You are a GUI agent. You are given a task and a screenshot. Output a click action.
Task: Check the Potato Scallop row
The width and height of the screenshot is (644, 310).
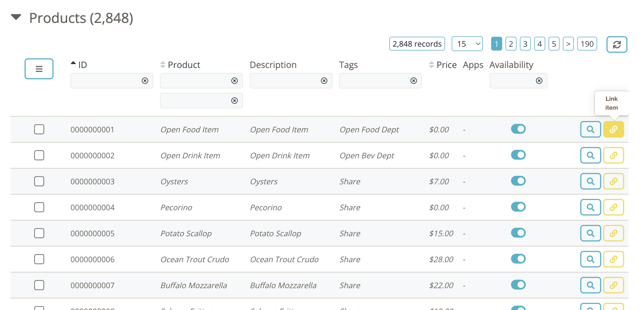pos(39,233)
